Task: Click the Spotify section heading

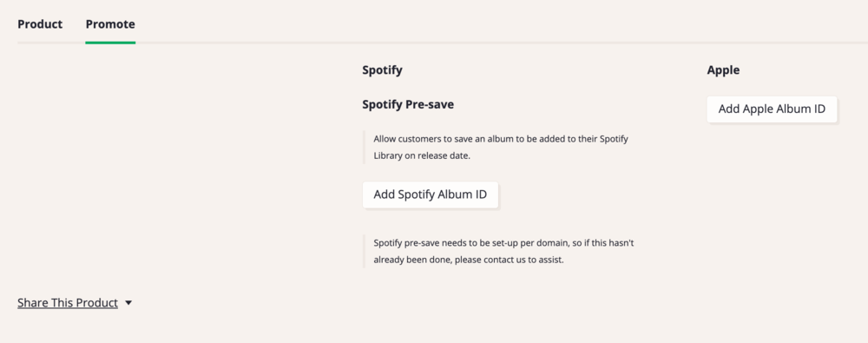Action: click(382, 70)
